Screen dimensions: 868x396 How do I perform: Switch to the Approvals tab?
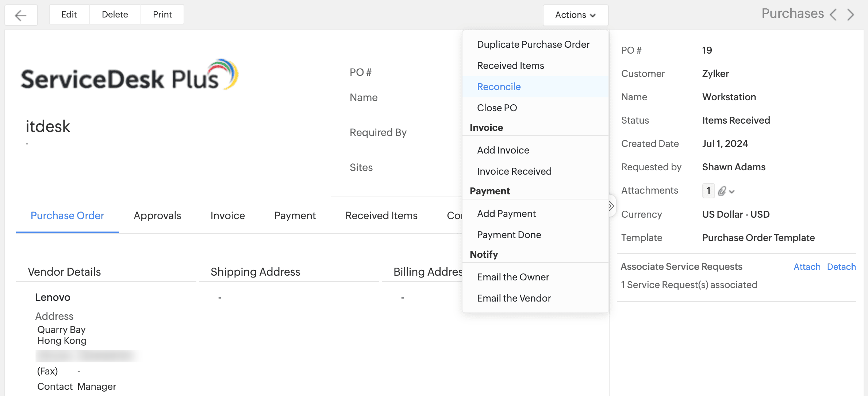[157, 216]
